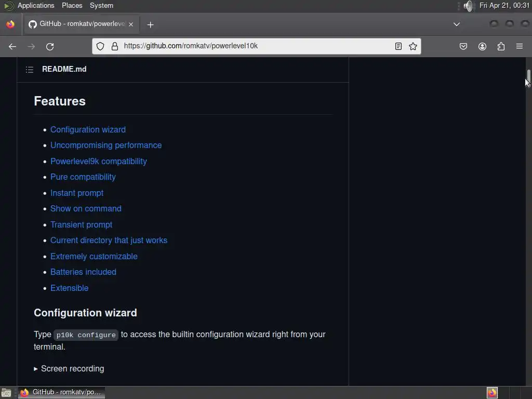Open the Places menu
532x399 pixels.
pos(72,5)
